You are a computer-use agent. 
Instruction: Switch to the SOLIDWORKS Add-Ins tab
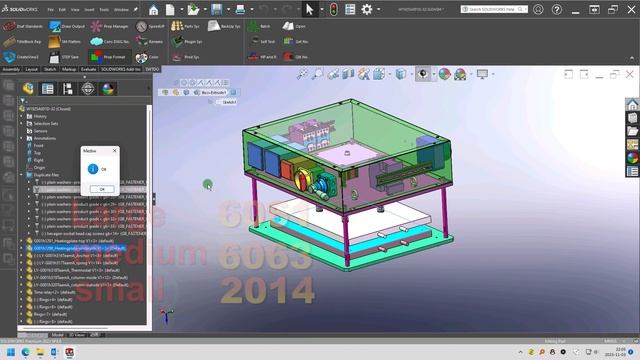click(x=120, y=69)
